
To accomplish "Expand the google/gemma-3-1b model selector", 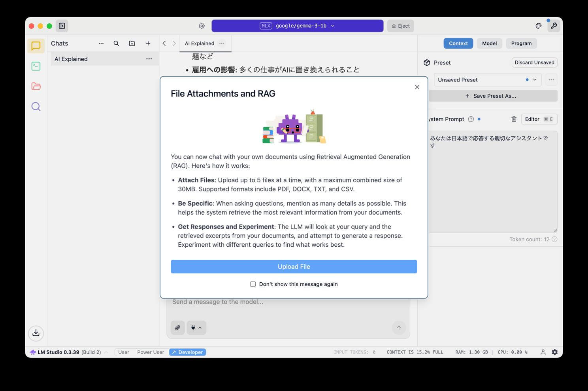I will pos(297,26).
